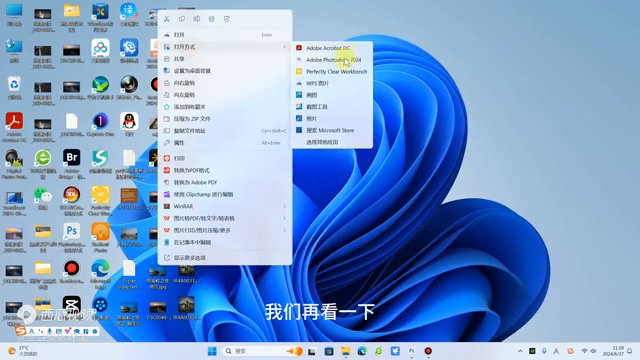This screenshot has width=640, height=360.
Task: Click 压缩为 ZIP 文件 option
Action: 225,119
